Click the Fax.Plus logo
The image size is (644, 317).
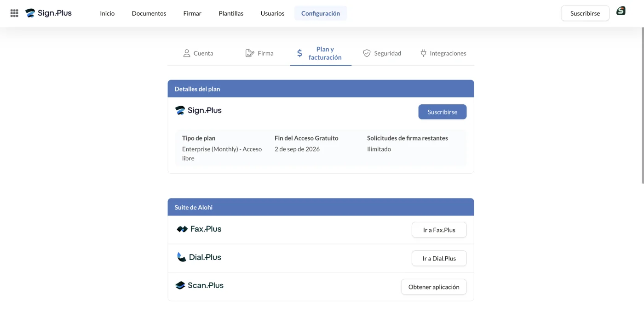199,229
